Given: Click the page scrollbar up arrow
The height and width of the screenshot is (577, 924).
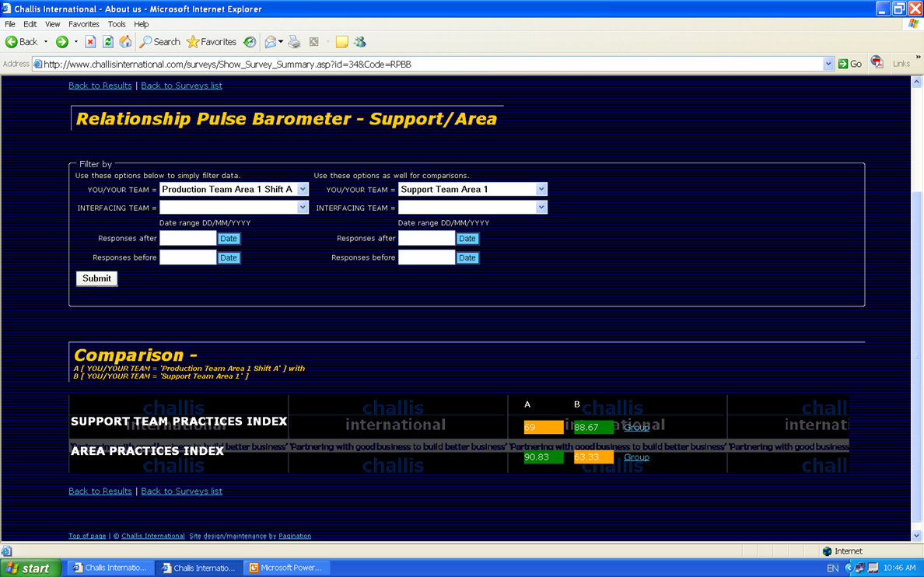Looking at the screenshot, I should tap(916, 82).
